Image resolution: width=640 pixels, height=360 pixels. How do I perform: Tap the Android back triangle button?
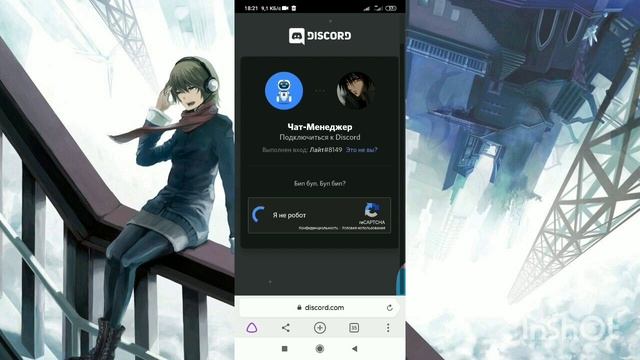point(354,349)
